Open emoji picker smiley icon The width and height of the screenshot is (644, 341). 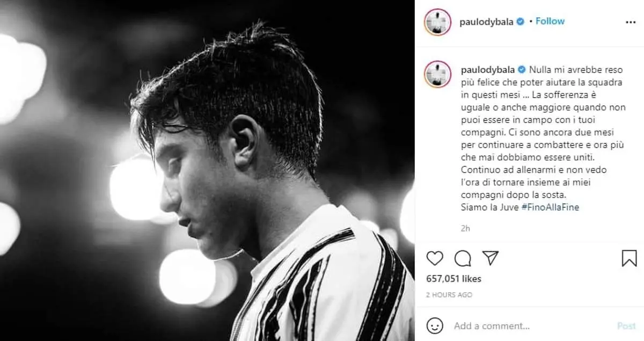(x=435, y=325)
